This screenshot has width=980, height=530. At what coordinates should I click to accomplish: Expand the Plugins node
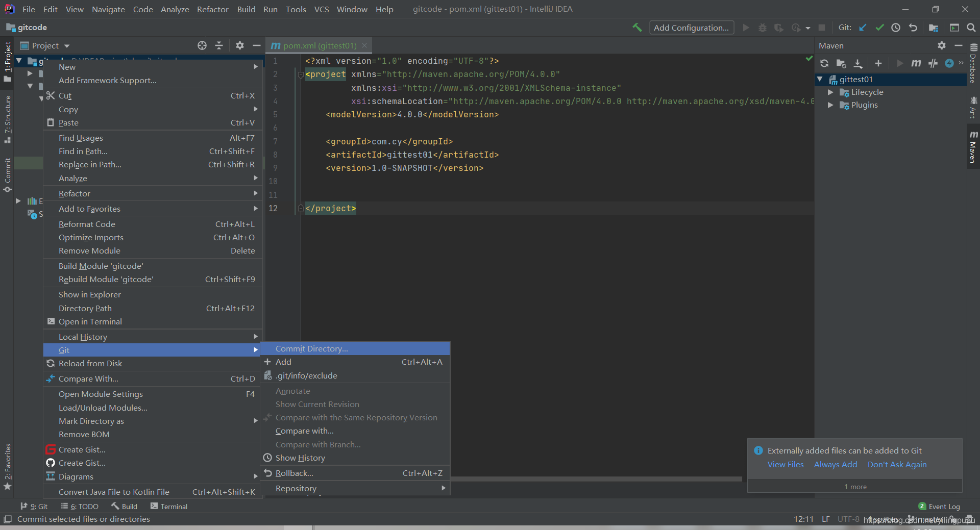[830, 105]
